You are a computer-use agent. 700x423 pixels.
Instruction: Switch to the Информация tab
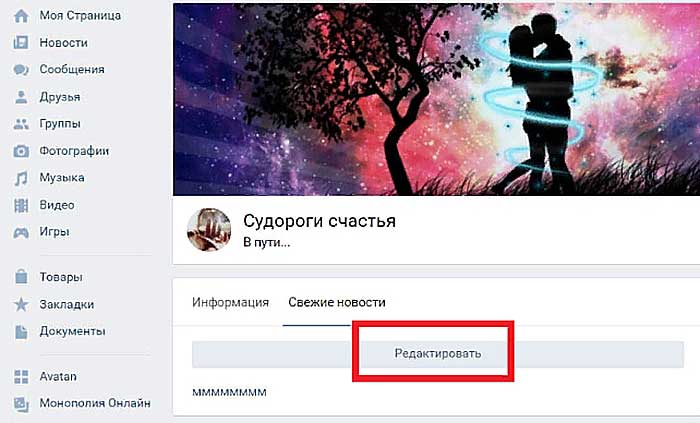pos(230,303)
